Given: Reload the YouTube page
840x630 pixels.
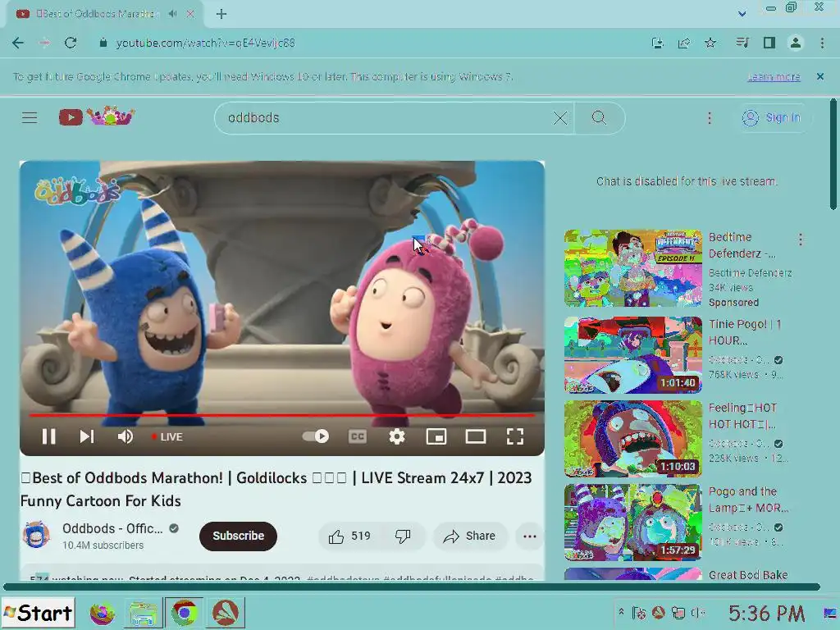Looking at the screenshot, I should (x=71, y=43).
